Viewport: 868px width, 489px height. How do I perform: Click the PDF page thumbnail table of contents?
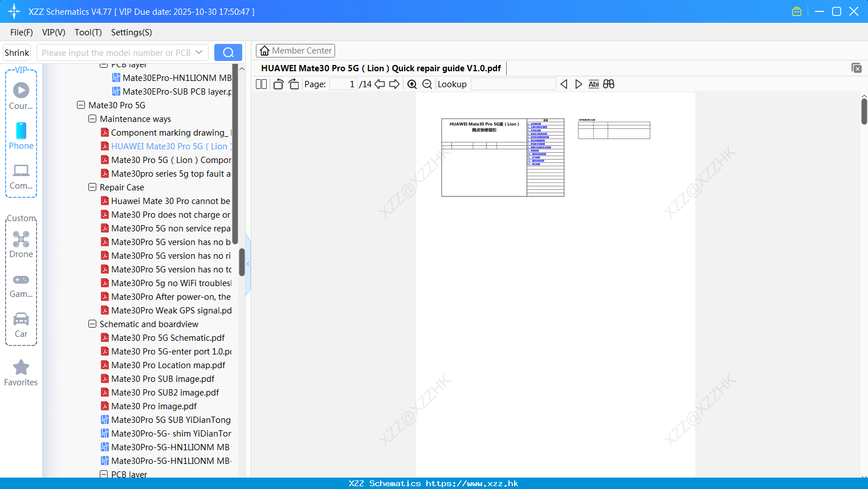[x=545, y=157]
